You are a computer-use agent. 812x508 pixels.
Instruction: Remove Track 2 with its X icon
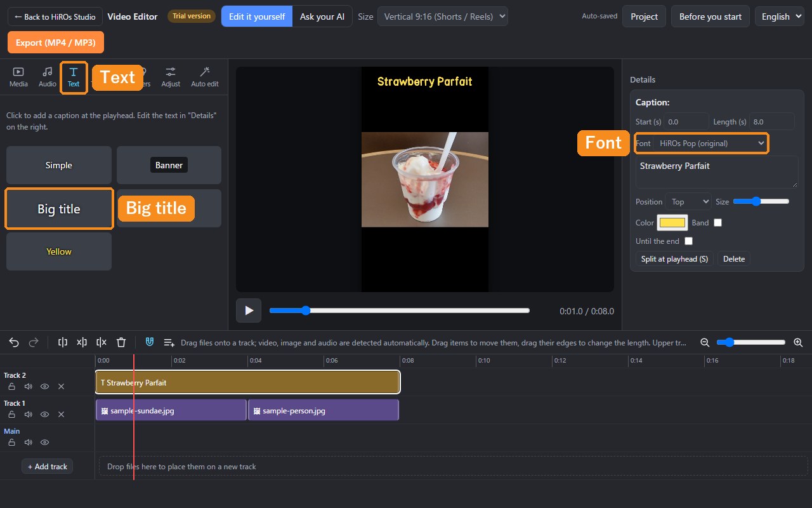[61, 386]
